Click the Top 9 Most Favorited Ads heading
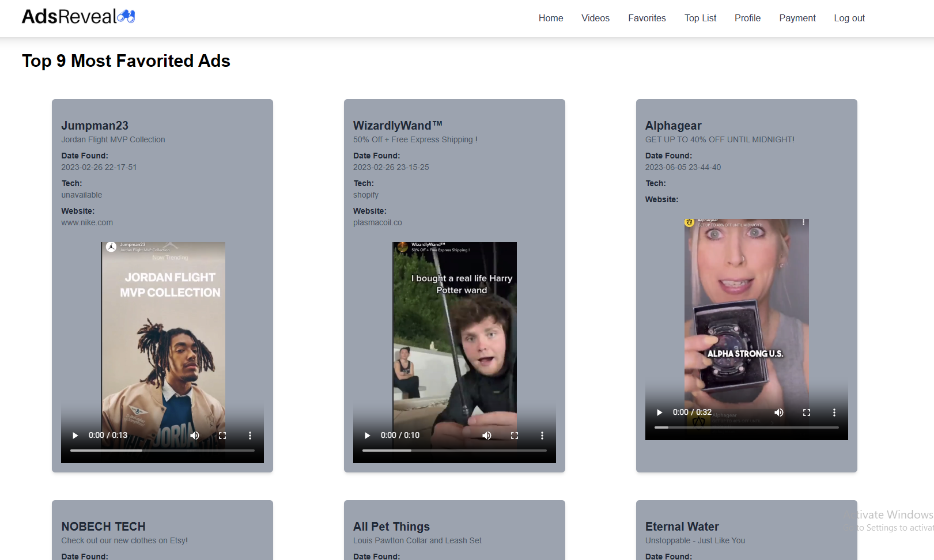This screenshot has width=934, height=560. tap(126, 60)
